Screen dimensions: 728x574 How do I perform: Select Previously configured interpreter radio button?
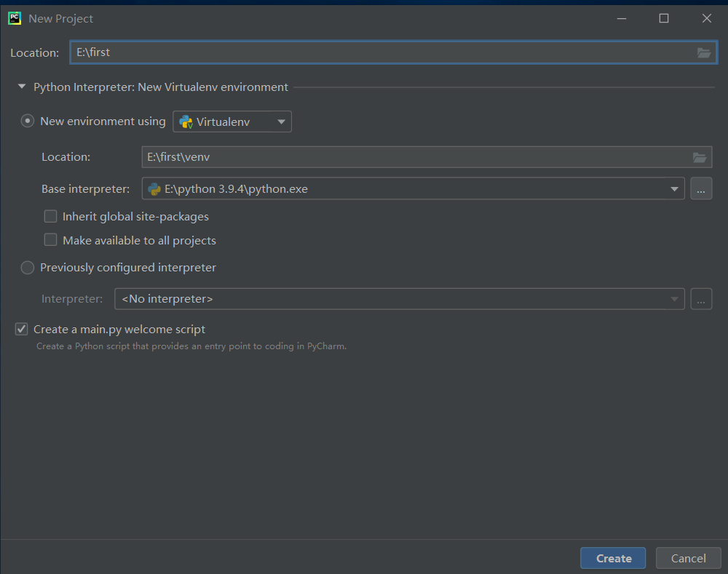click(x=28, y=268)
